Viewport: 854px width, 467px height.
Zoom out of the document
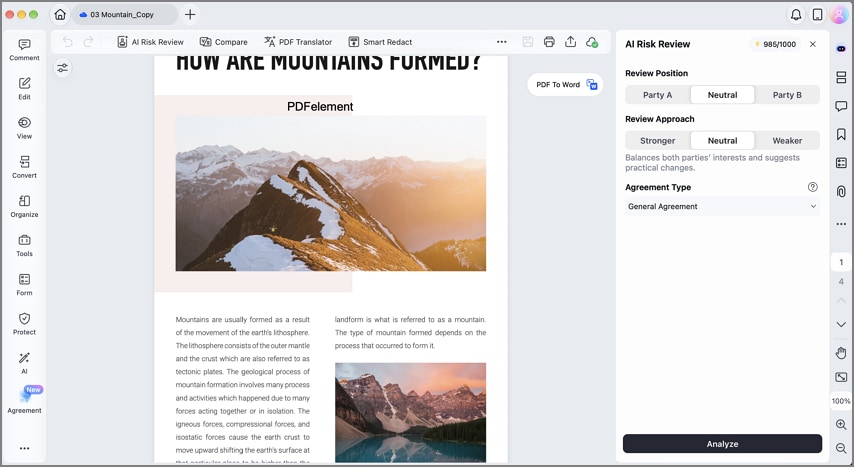[841, 448]
